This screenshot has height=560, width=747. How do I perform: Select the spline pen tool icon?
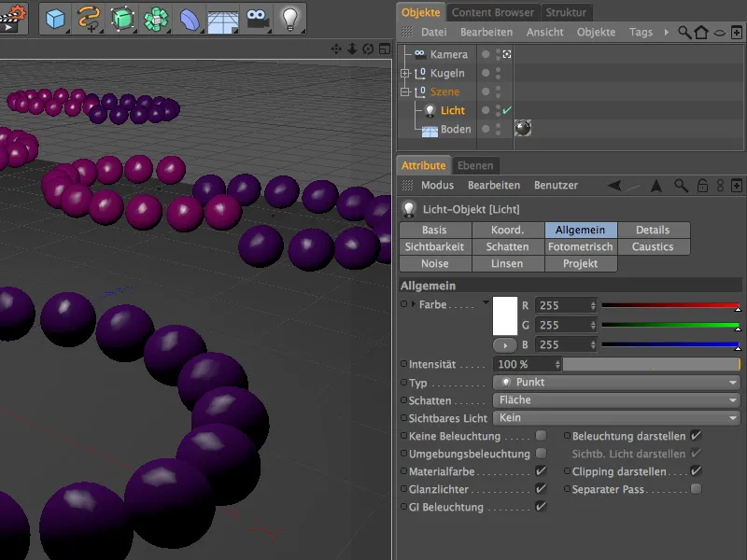[x=89, y=19]
